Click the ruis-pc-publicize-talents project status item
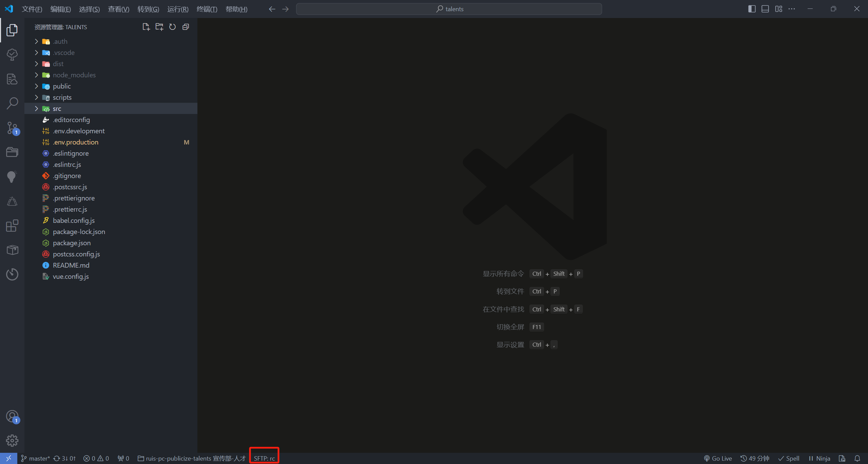868x464 pixels. (x=192, y=458)
